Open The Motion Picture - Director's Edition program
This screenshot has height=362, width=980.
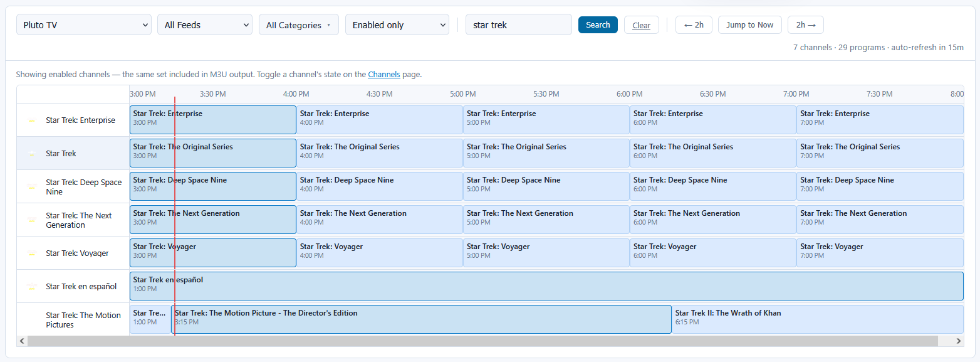click(x=421, y=319)
